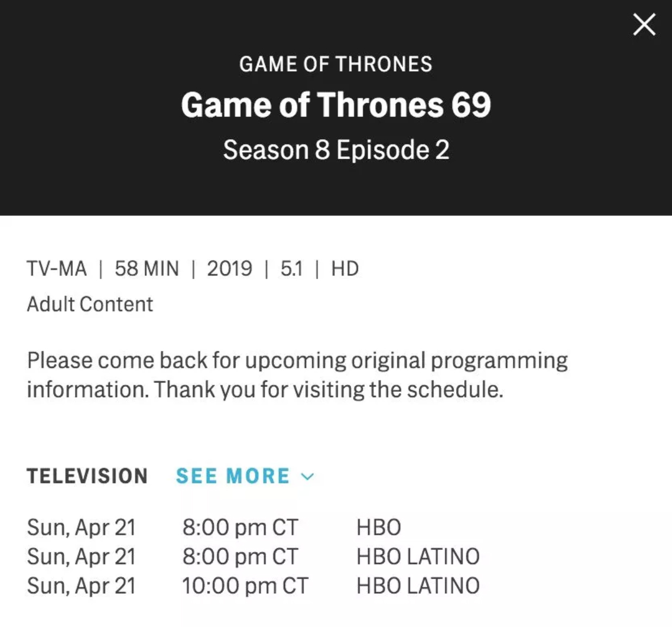Click the SEE MORE link
672x627 pixels.
[x=233, y=476]
